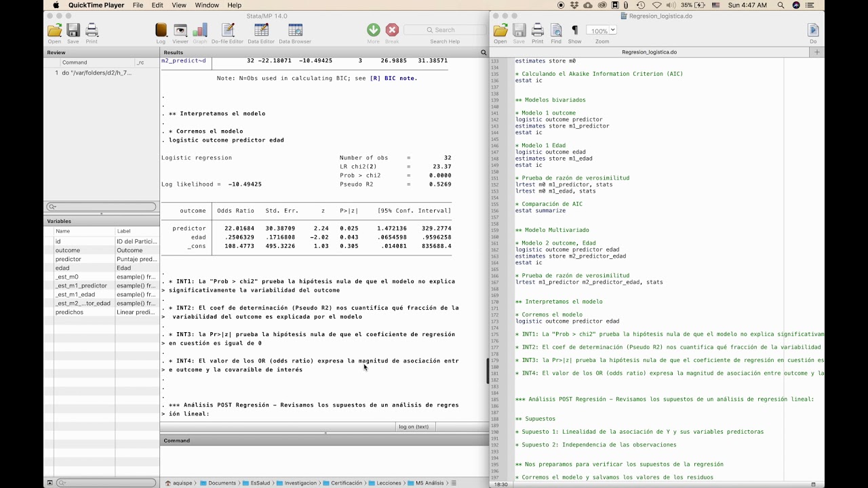
Task: Open the Window menu
Action: [x=207, y=5]
